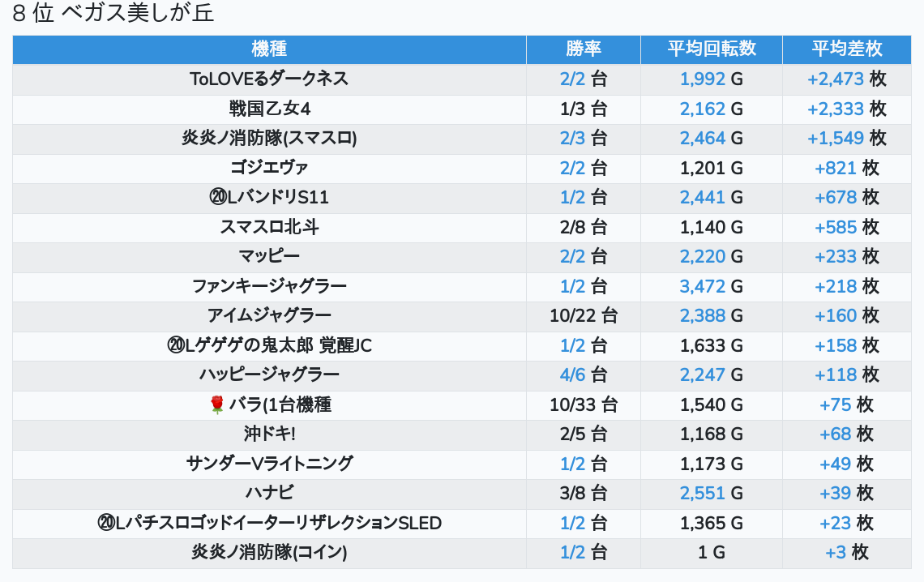Screen dimensions: 924x582
Task: Open ゴジエヴァ machine entry
Action: pyautogui.click(x=269, y=168)
